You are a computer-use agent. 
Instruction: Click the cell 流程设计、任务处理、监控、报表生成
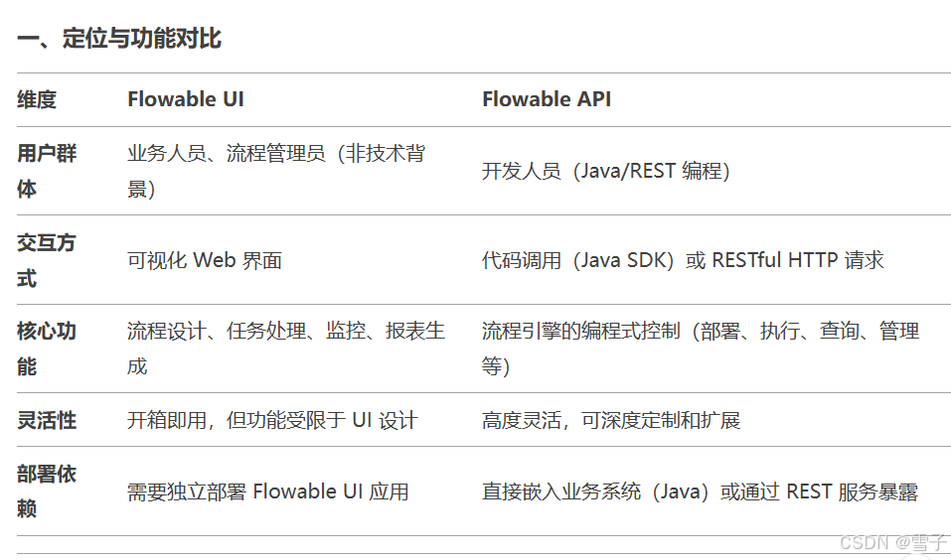pyautogui.click(x=286, y=349)
